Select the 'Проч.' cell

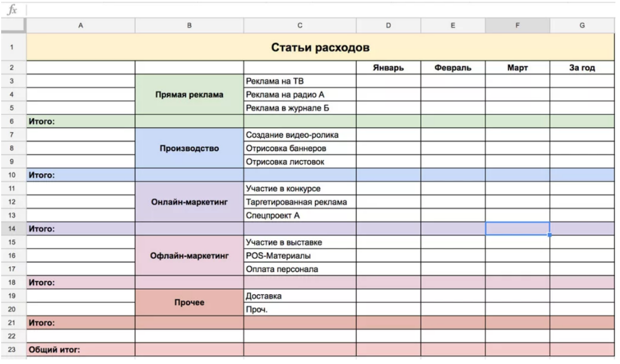[x=300, y=310]
